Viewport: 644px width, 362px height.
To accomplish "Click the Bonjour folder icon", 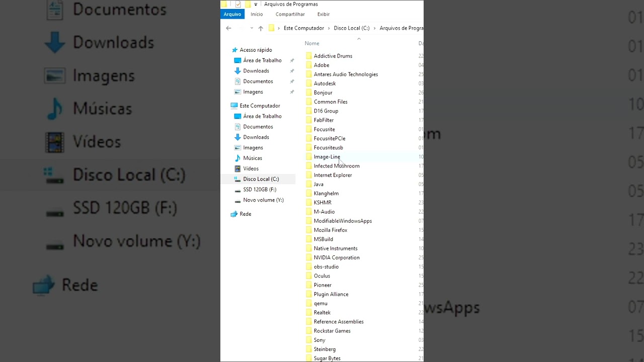I will (x=309, y=93).
